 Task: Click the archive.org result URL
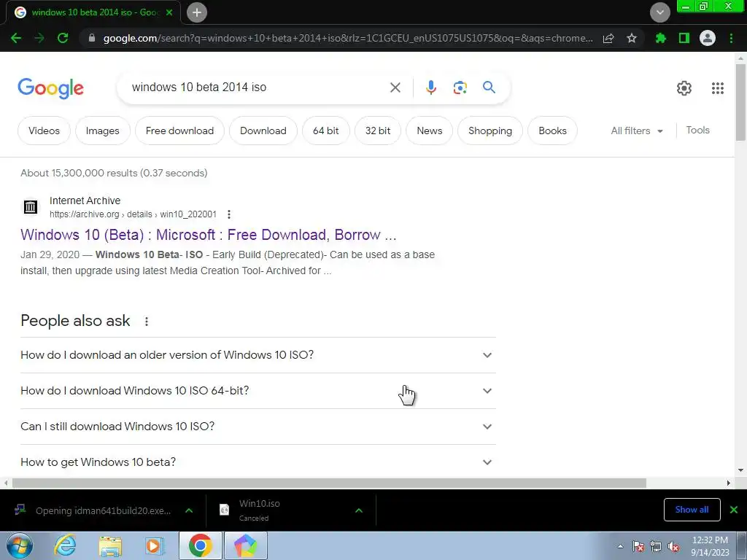(x=133, y=214)
